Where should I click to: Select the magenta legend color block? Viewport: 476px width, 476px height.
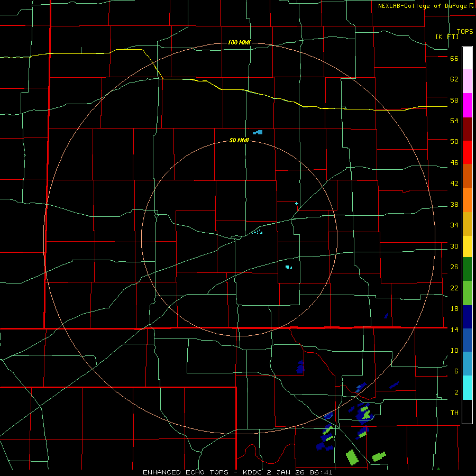[x=467, y=105]
